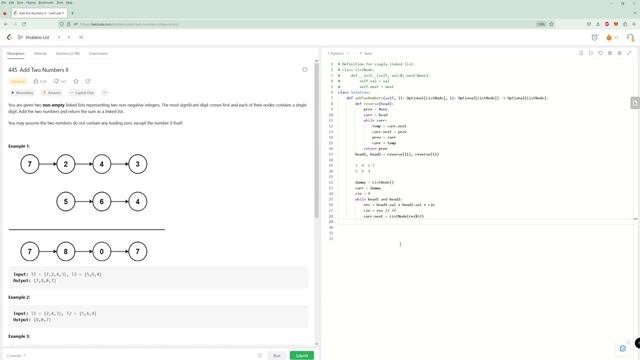This screenshot has width=640, height=360.
Task: Click the side feedback tab on editor edge
Action: [x=635, y=103]
